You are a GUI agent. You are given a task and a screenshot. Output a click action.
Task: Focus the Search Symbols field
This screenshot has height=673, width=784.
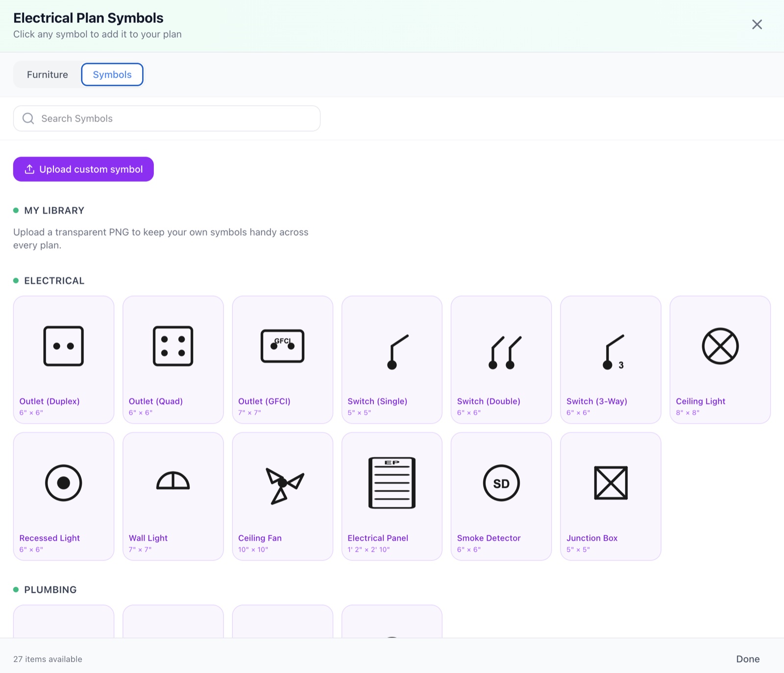[x=167, y=119]
